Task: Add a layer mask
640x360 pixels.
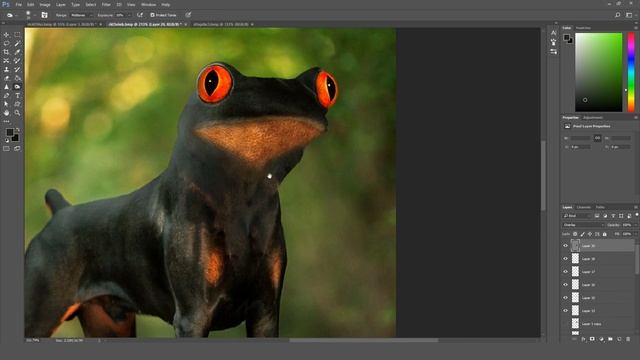Action: pyautogui.click(x=592, y=339)
